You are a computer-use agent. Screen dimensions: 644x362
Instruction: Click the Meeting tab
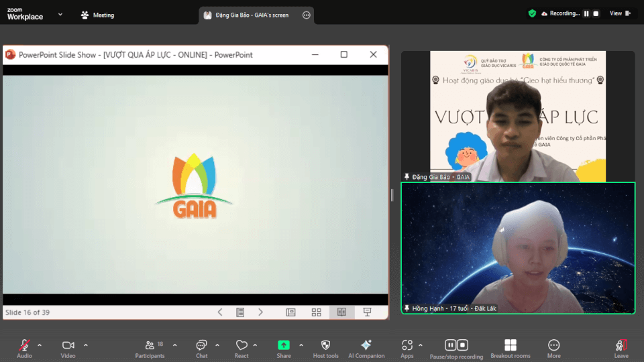[x=98, y=15]
